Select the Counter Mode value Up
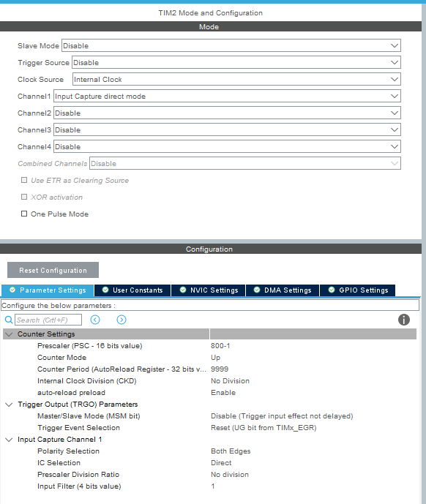Screen dimensions: 426x504 point(216,358)
